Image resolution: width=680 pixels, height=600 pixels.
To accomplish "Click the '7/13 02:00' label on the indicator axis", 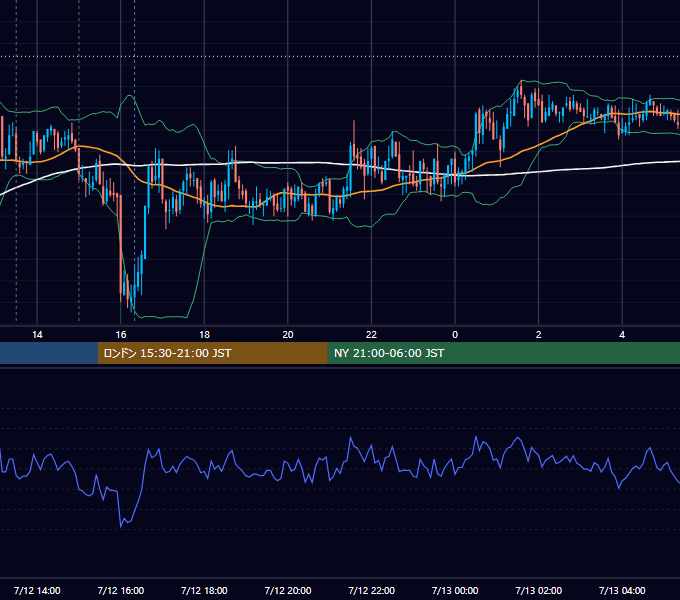I will pos(539,590).
